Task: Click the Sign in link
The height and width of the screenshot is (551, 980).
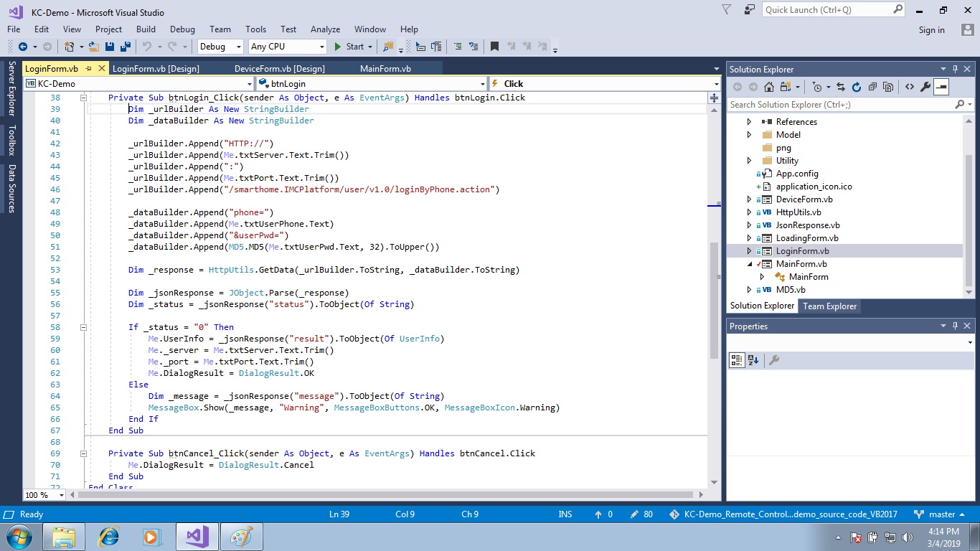Action: 931,30
